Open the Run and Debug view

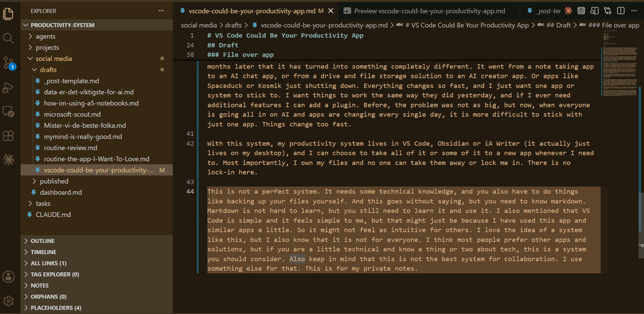click(9, 87)
